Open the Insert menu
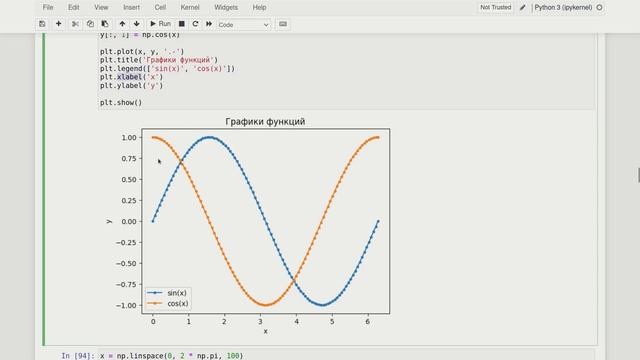Viewport: 640px width, 360px height. (x=131, y=7)
